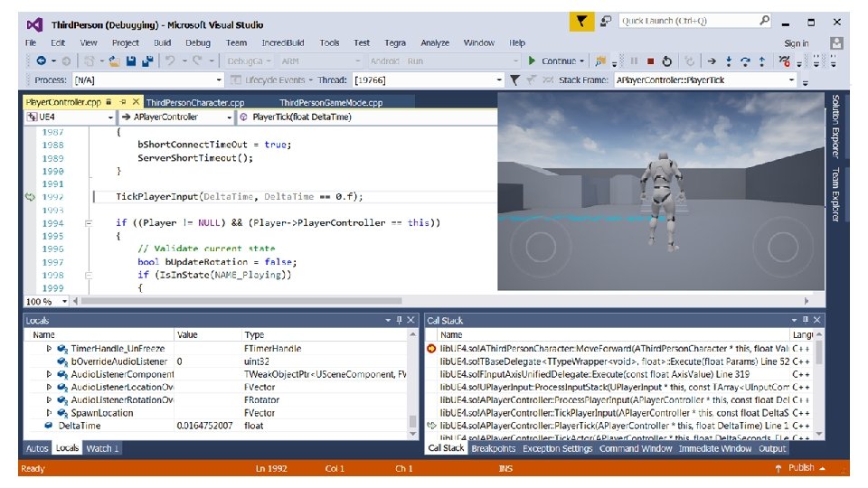
Task: Click the Show Next Statement arrow icon
Action: (x=712, y=61)
